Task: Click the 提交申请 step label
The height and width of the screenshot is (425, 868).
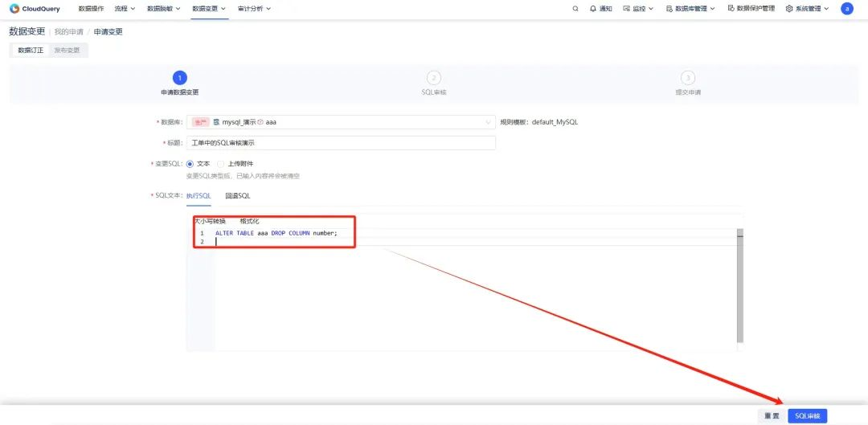Action: pyautogui.click(x=688, y=92)
